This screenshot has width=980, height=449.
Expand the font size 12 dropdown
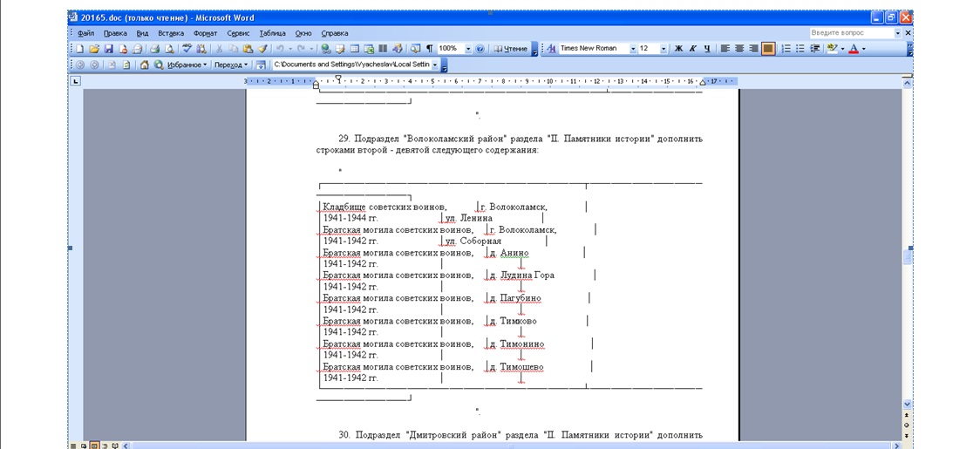pyautogui.click(x=664, y=49)
